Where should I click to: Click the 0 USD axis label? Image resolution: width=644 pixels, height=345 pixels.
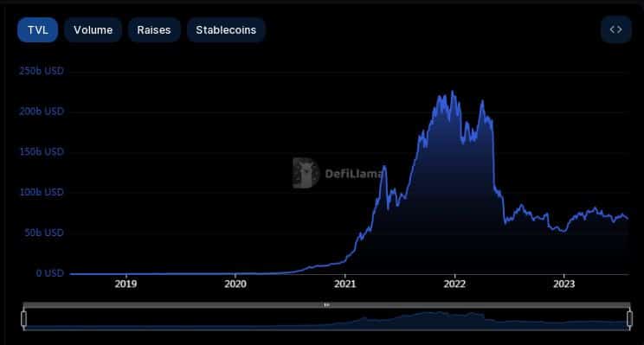coord(49,273)
